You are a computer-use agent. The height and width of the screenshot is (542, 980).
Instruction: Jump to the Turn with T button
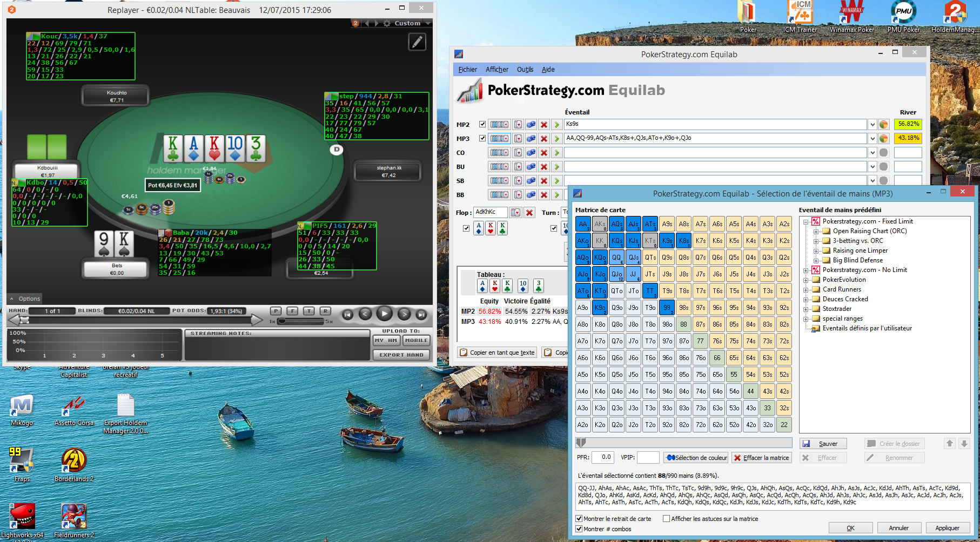(x=308, y=311)
